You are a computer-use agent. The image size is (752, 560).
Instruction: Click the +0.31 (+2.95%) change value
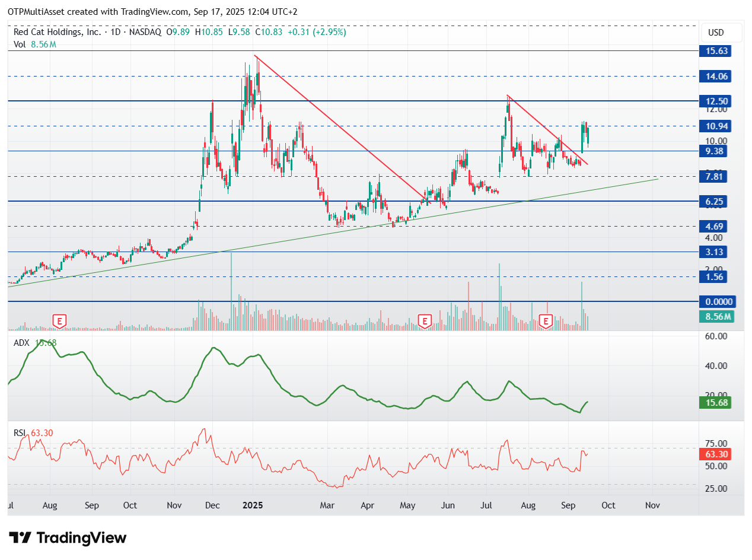[x=317, y=32]
